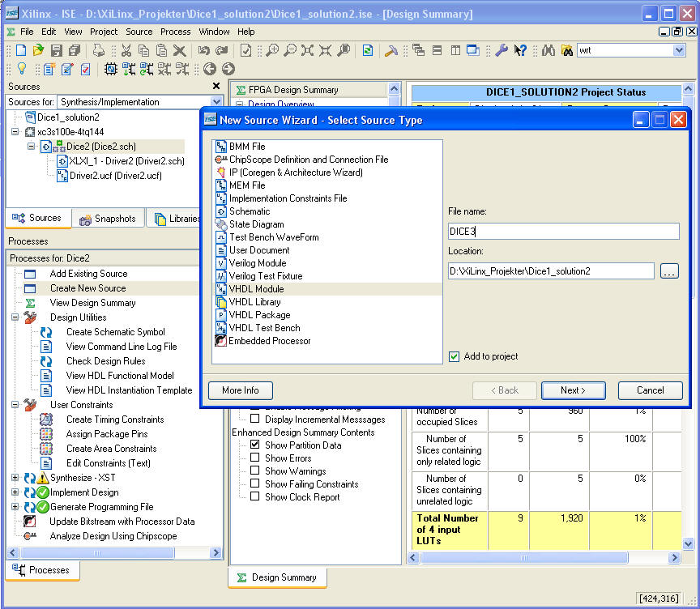This screenshot has height=609, width=700.
Task: Open the Project menu
Action: [x=104, y=32]
